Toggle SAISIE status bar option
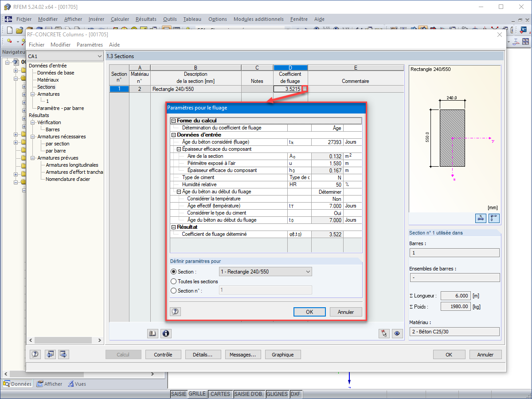The height and width of the screenshot is (399, 532). tap(178, 394)
